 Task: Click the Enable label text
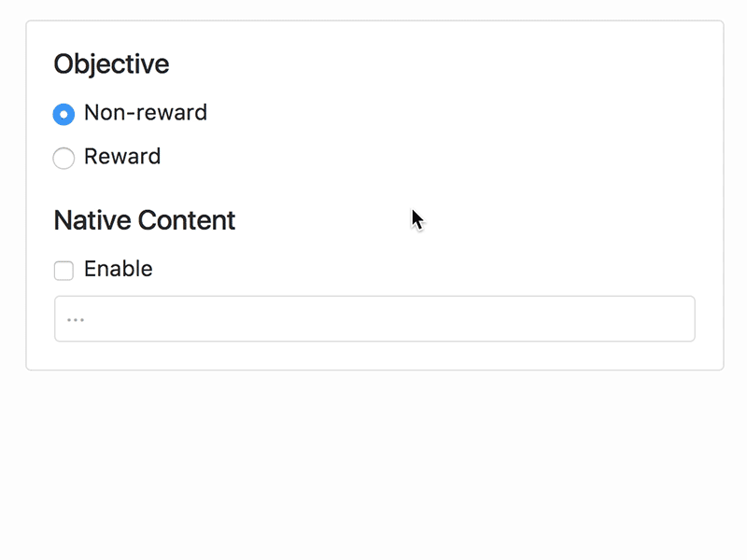118,270
